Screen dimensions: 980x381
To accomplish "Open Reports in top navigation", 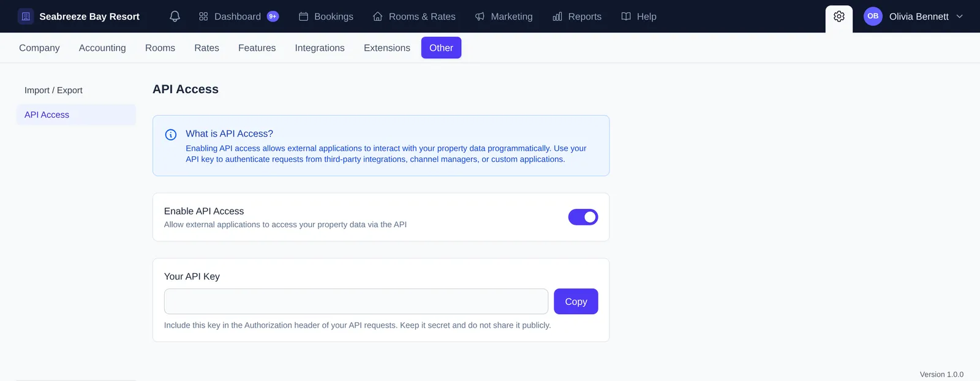I will 577,17.
